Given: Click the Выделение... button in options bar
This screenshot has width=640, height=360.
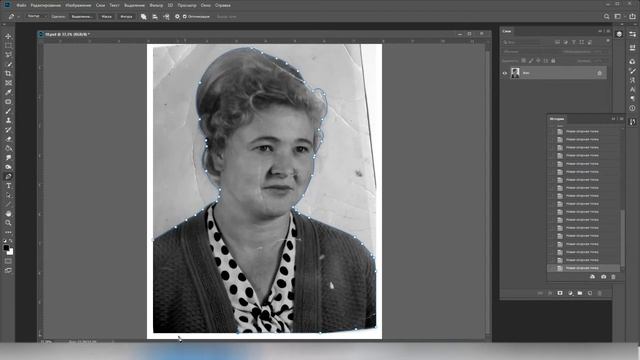Looking at the screenshot, I should point(82,17).
